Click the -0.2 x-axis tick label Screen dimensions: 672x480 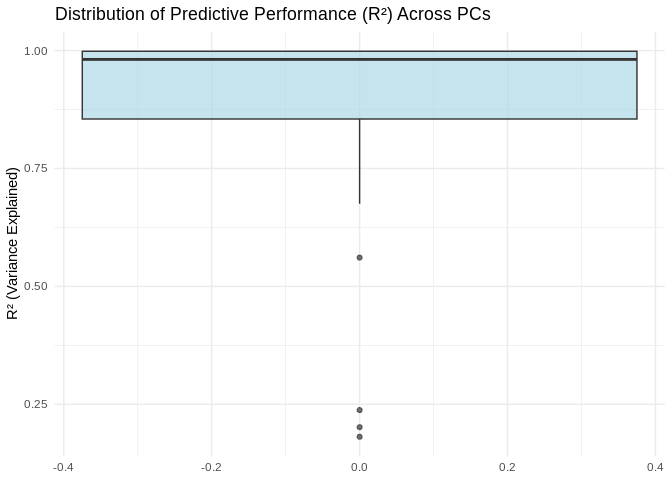pyautogui.click(x=211, y=467)
